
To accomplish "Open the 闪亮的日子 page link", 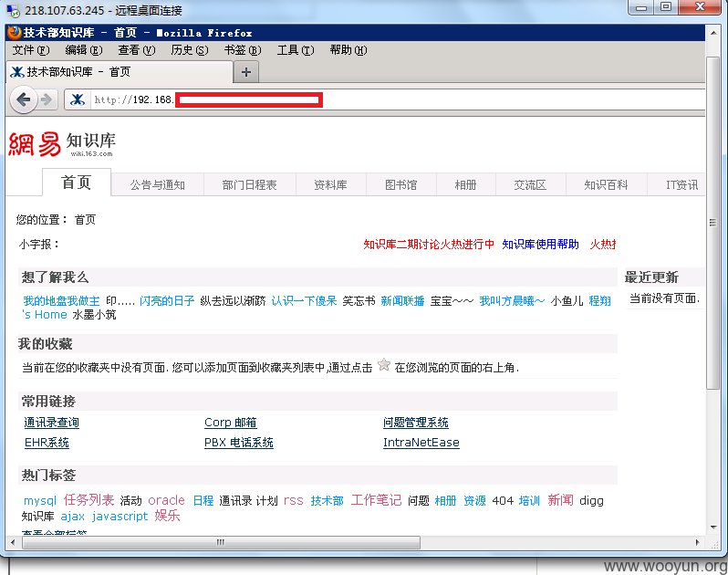I will pyautogui.click(x=167, y=301).
